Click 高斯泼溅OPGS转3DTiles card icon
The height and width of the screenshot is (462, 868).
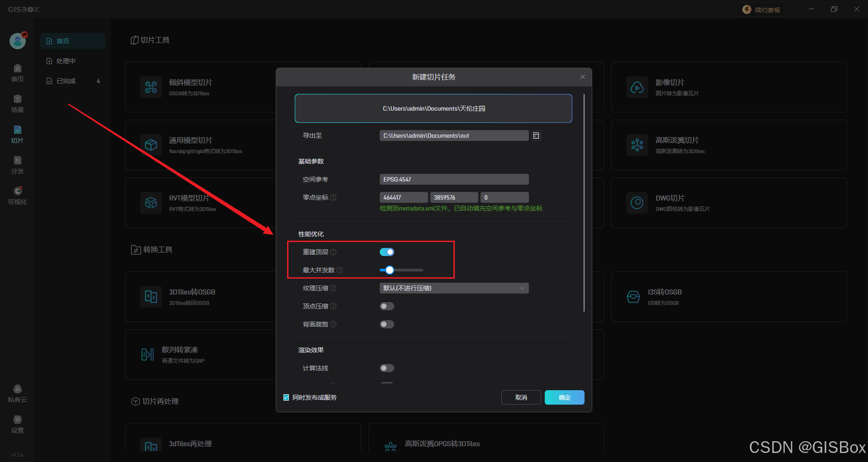pyautogui.click(x=391, y=446)
